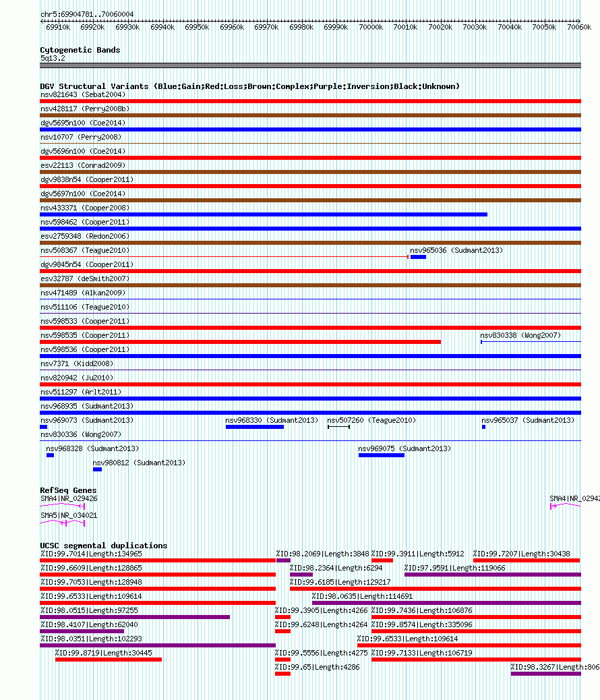Select the dgv5696n100 (Coe2014) label
The width and height of the screenshot is (600, 700).
83,151
